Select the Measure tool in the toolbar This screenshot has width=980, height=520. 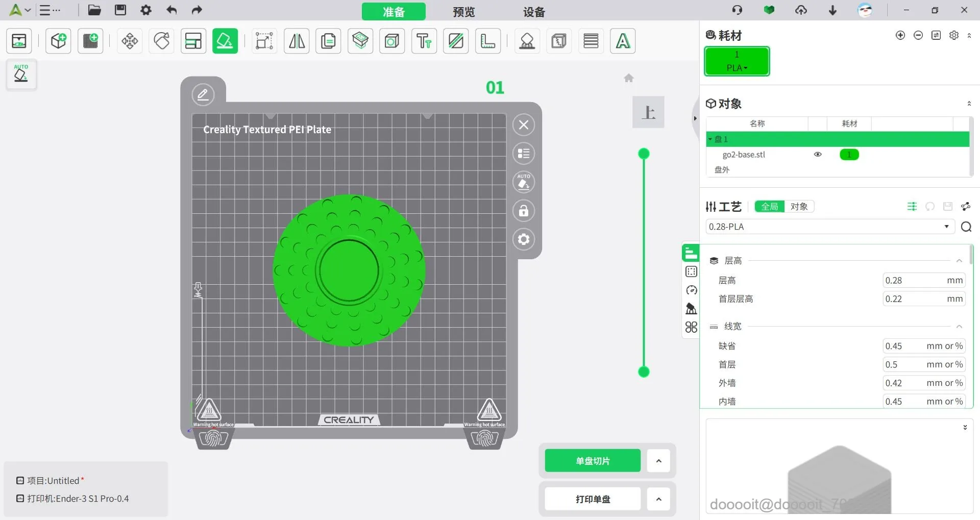click(x=488, y=41)
